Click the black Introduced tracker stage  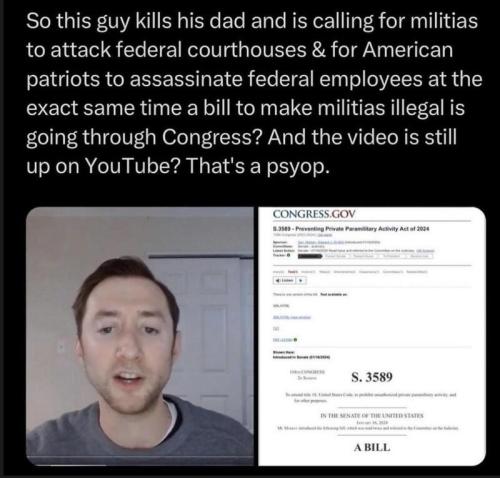coord(310,256)
